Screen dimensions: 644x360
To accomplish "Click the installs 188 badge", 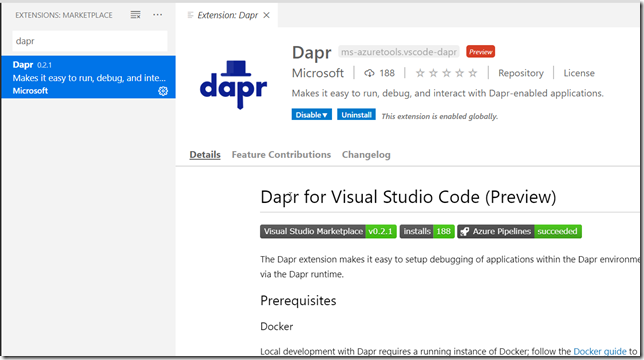I will point(427,232).
